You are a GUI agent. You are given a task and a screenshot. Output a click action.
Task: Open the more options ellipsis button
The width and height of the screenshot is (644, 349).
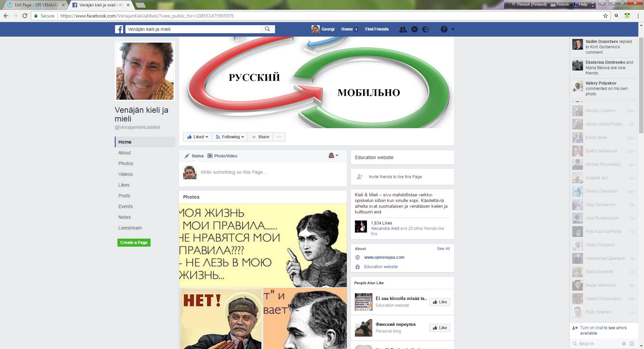pos(279,137)
